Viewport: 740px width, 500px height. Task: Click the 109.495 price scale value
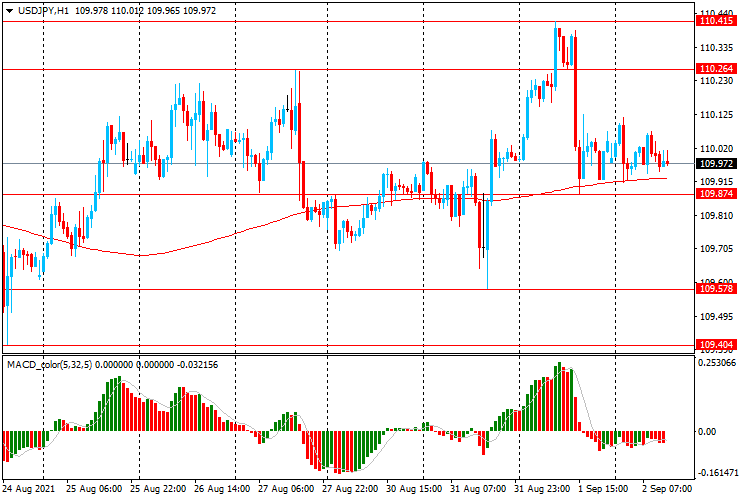pyautogui.click(x=716, y=316)
